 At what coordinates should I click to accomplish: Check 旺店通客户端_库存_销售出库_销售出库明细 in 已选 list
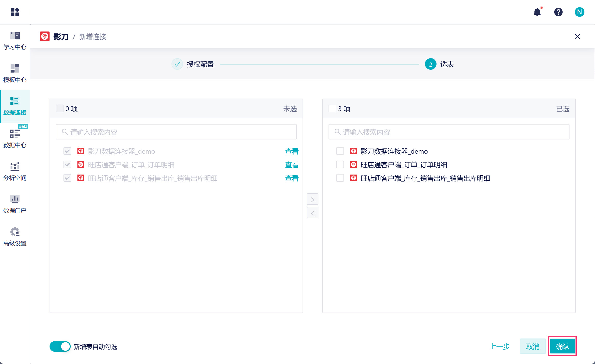(340, 178)
